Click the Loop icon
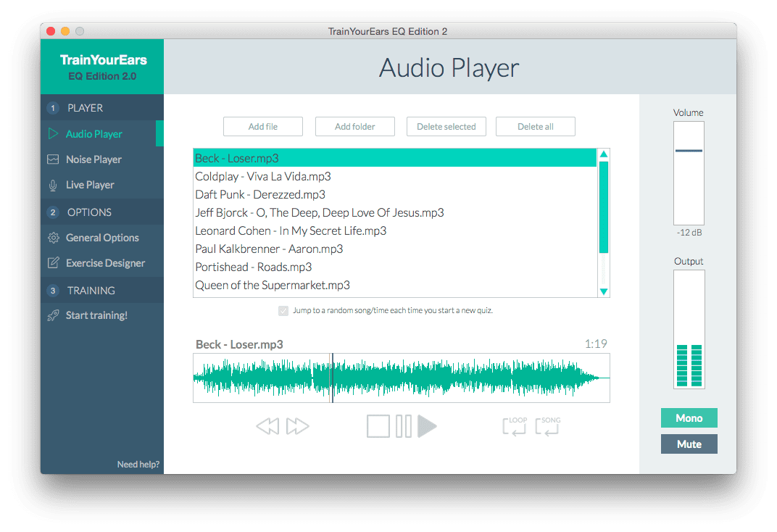The image size is (777, 532). [515, 426]
